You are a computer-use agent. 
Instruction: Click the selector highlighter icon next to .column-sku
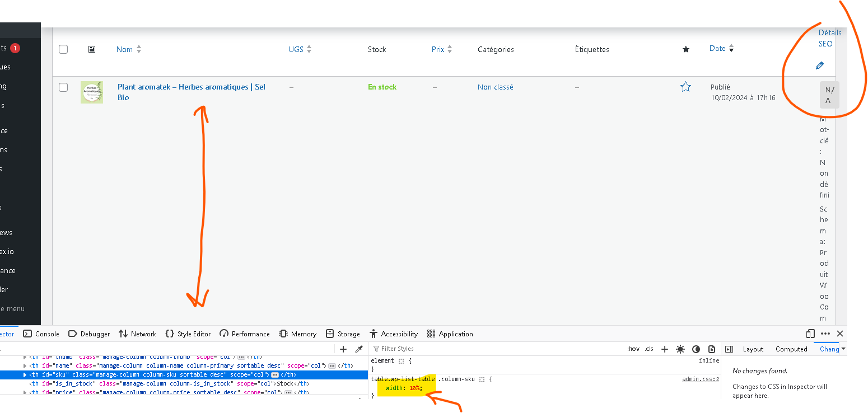(482, 379)
